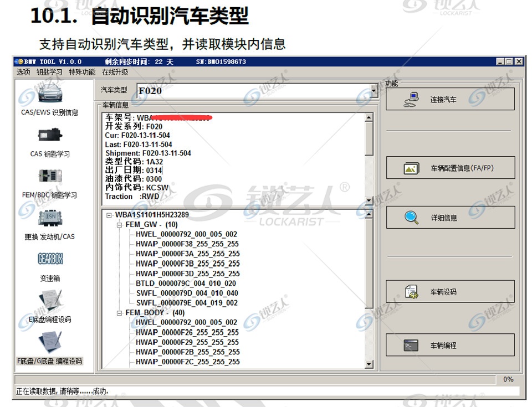Maximize the BMW TOOL window
The image size is (532, 407).
(x=509, y=61)
